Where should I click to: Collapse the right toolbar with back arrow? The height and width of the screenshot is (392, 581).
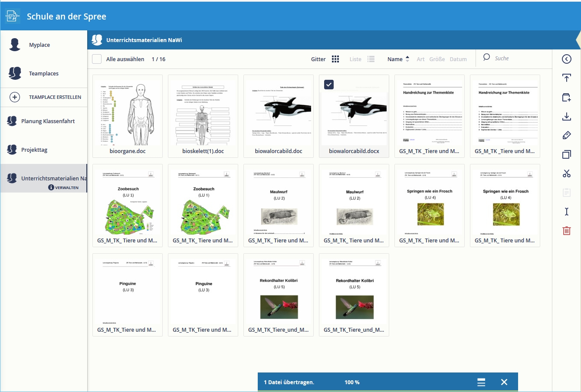(566, 59)
